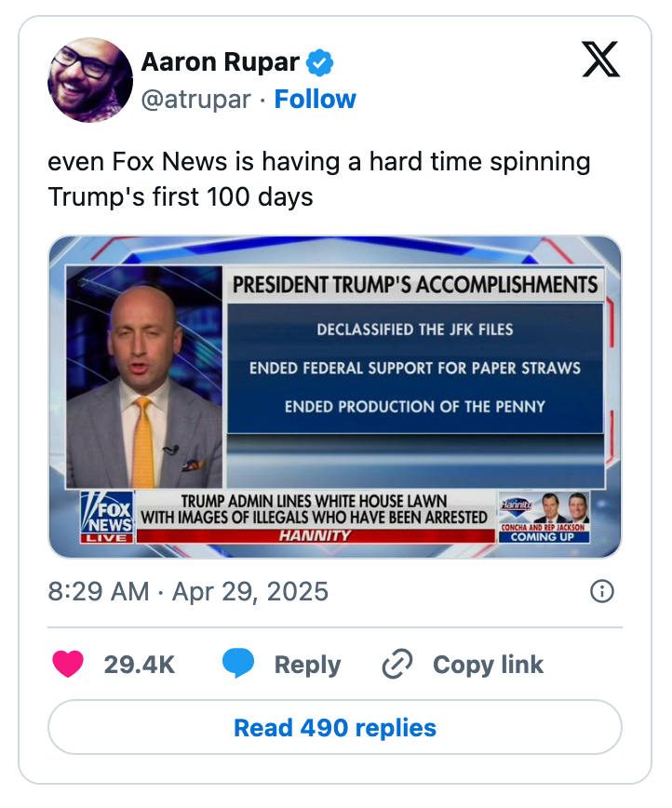Click the Copy link text label
The height and width of the screenshot is (808, 672).
[487, 665]
